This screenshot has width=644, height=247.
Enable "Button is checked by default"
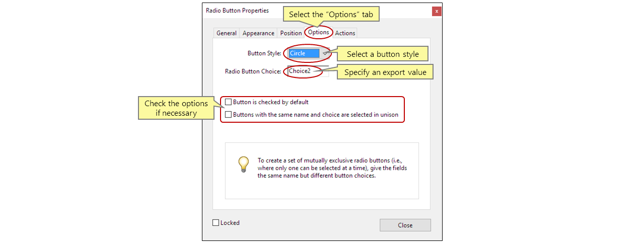tap(229, 102)
